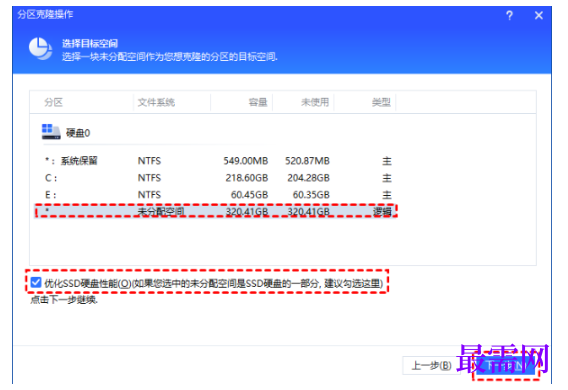Screen dimensions: 568x390
Task: Sort by the 容量 column header
Action: tap(258, 102)
